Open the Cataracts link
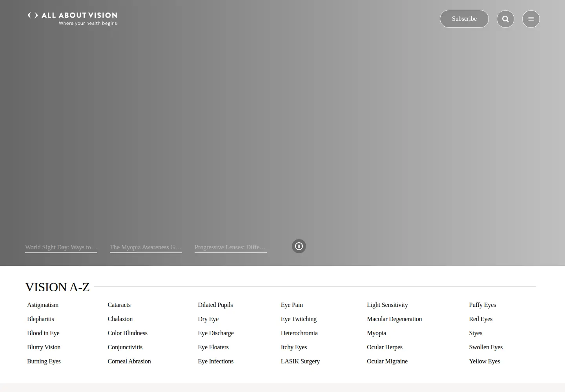Image resolution: width=565 pixels, height=392 pixels. point(119,305)
